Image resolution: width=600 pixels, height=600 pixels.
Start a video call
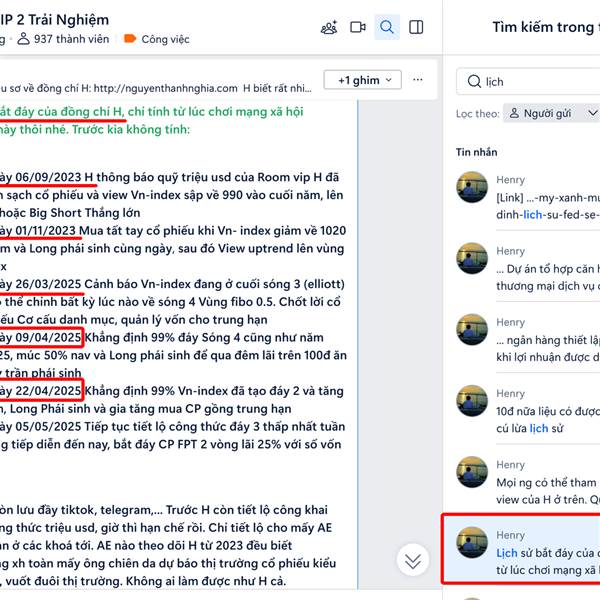(x=358, y=27)
